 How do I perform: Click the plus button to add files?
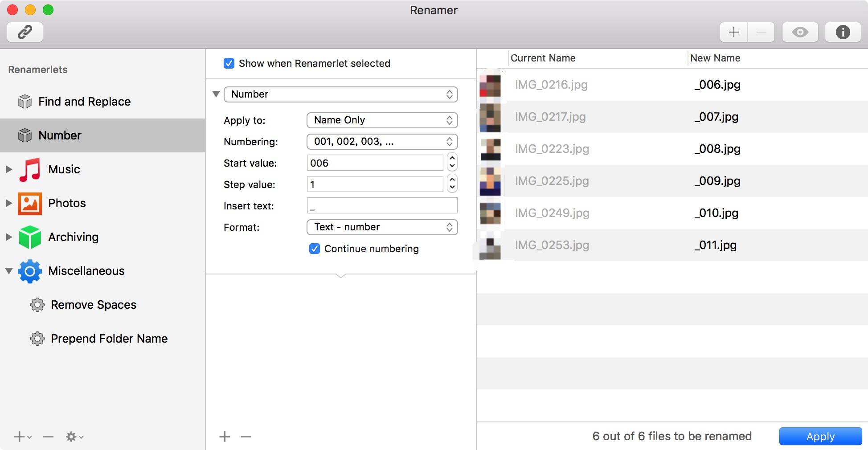tap(733, 32)
